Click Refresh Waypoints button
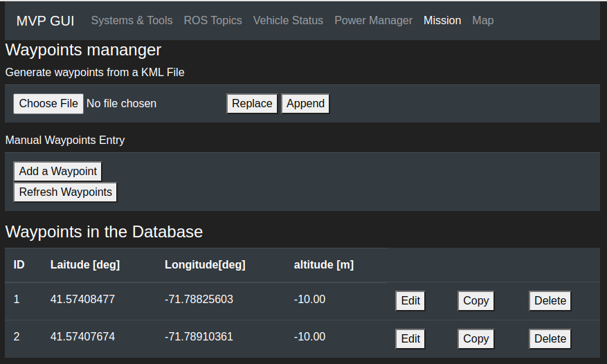The image size is (607, 364). (x=66, y=192)
